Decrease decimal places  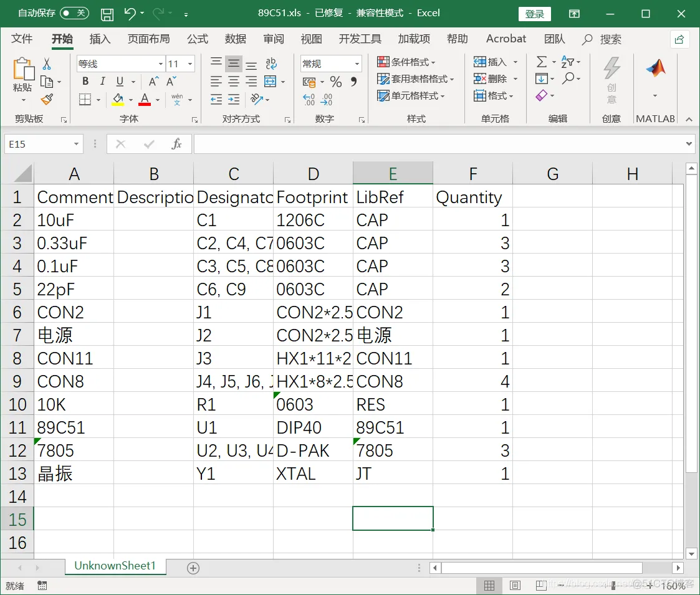coord(327,100)
